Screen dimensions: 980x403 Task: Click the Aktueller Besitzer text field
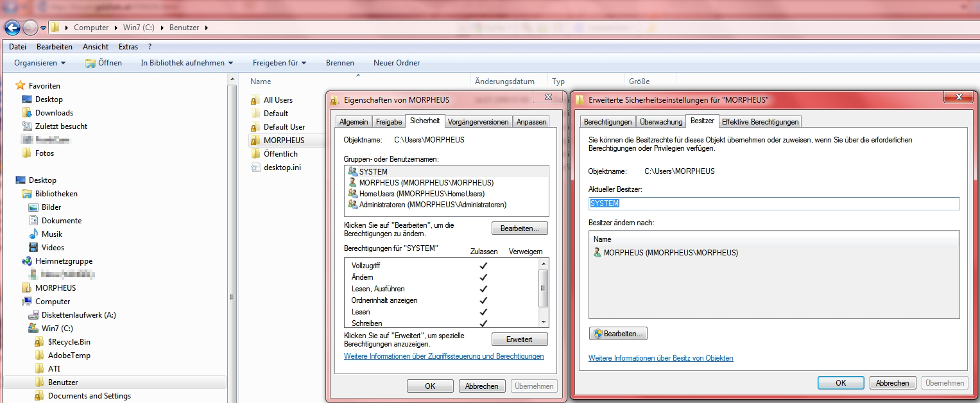pyautogui.click(x=773, y=203)
